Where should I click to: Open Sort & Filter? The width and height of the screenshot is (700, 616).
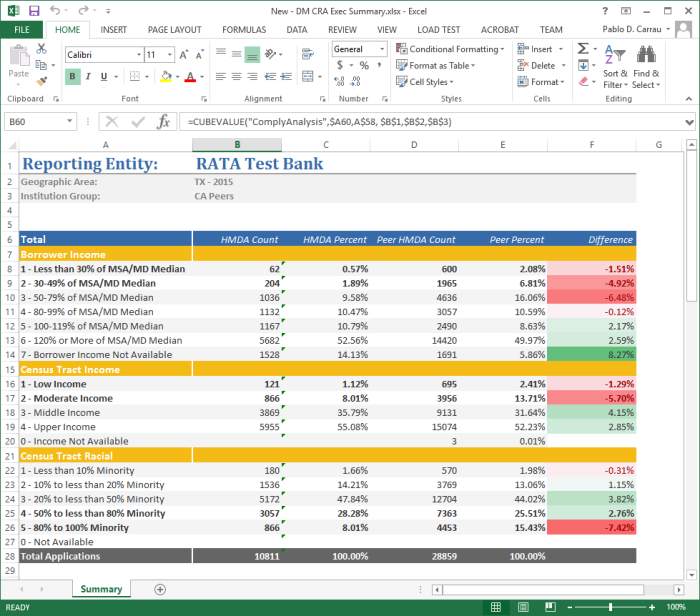pyautogui.click(x=615, y=67)
